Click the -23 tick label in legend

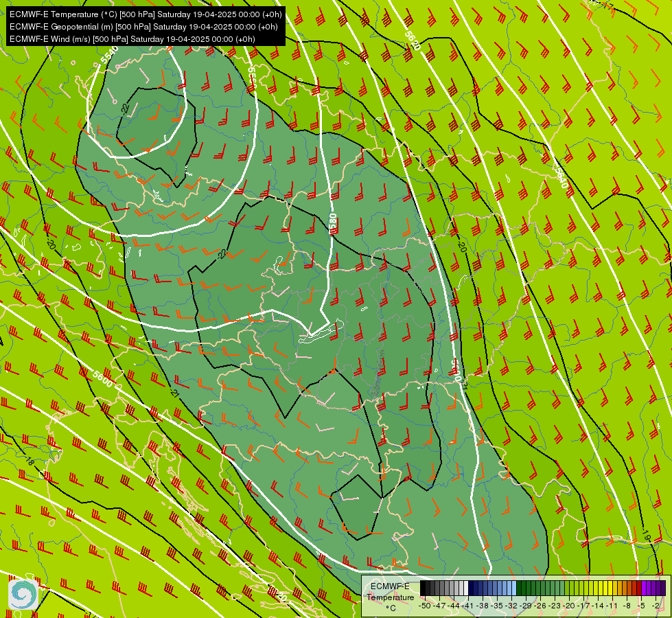pyautogui.click(x=556, y=606)
